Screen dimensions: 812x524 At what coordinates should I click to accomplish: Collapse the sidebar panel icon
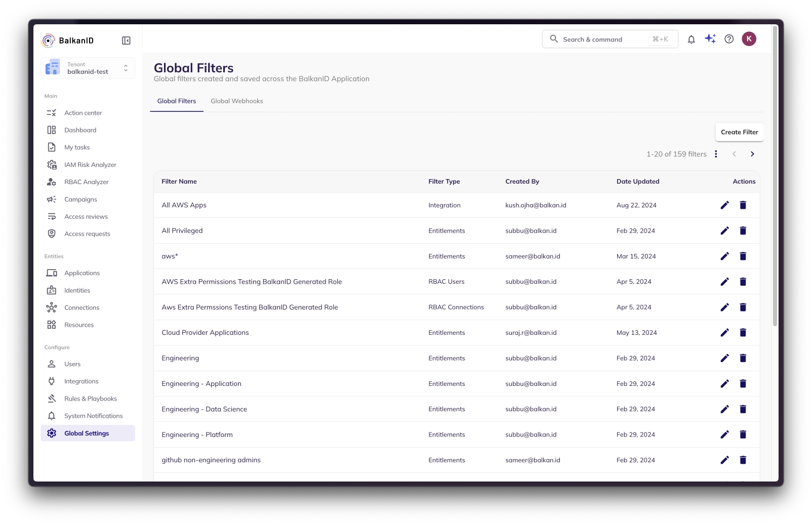[x=127, y=40]
